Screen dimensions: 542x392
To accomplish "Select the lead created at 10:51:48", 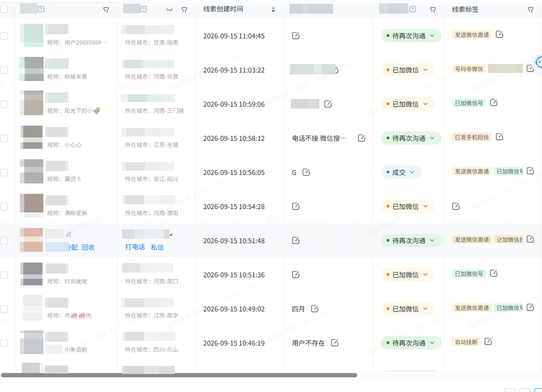I will click(4, 241).
